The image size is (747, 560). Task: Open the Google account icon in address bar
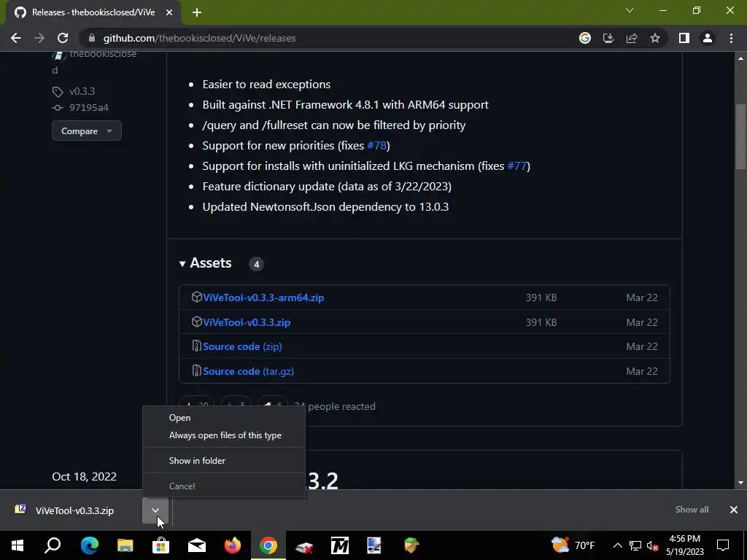585,38
